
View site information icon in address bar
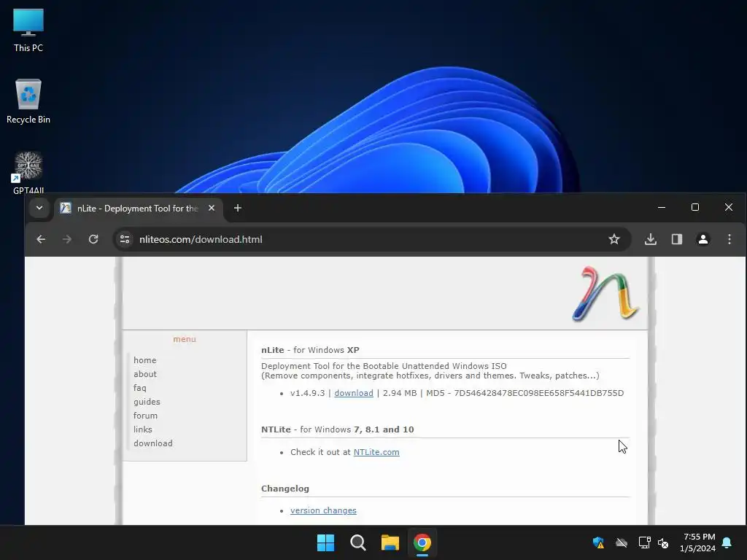(125, 239)
